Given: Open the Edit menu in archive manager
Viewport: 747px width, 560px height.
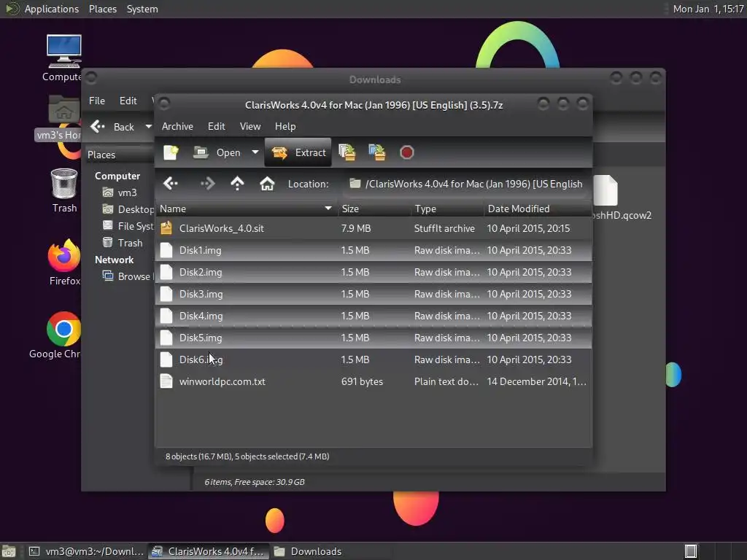Looking at the screenshot, I should [x=216, y=126].
